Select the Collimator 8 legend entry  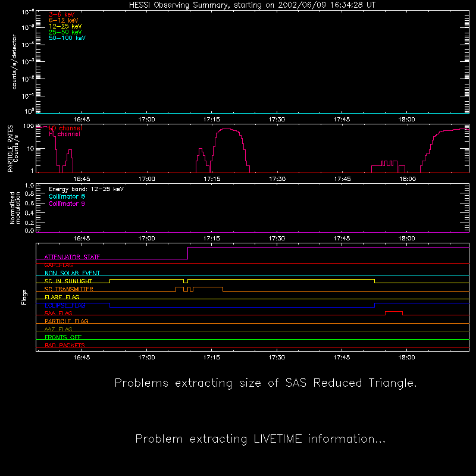click(x=67, y=196)
